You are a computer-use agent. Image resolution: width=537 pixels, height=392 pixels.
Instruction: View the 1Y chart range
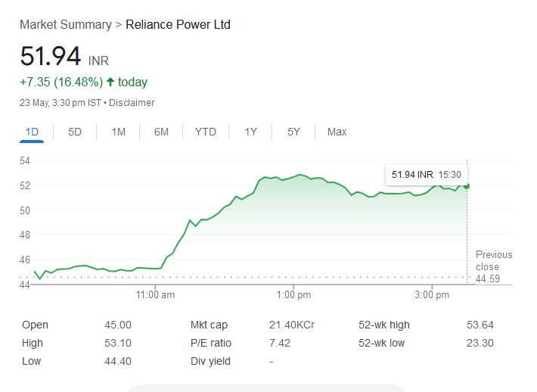click(250, 132)
